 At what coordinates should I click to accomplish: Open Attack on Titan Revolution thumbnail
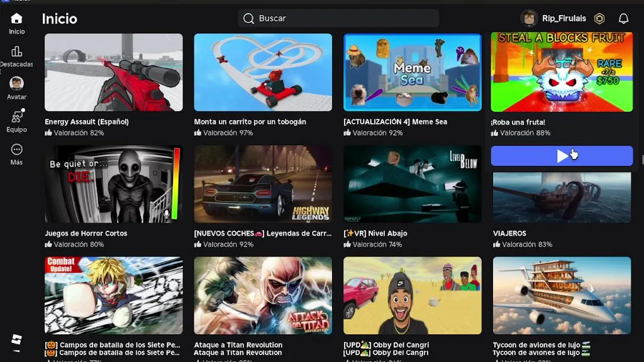click(263, 296)
